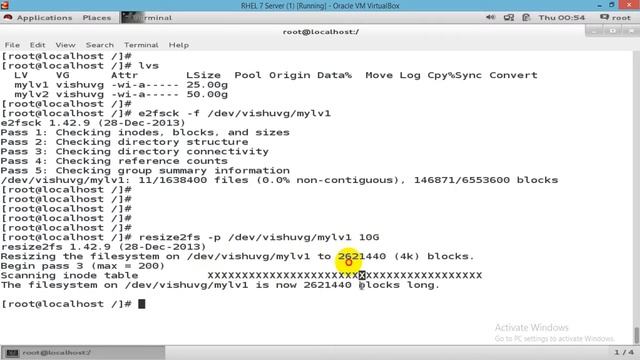Image resolution: width=640 pixels, height=360 pixels.
Task: Open the Search menu
Action: 100,45
